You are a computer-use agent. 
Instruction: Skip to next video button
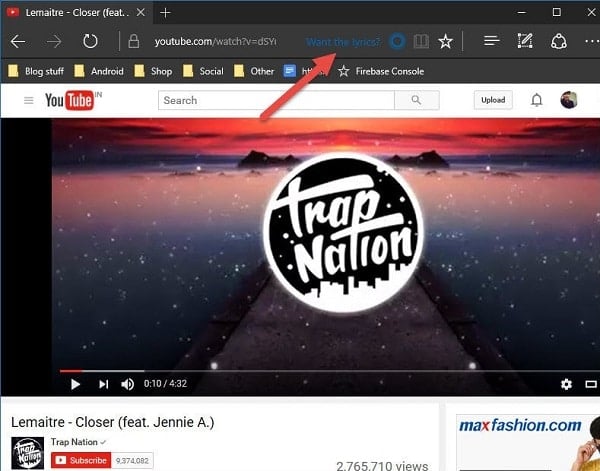pyautogui.click(x=103, y=384)
